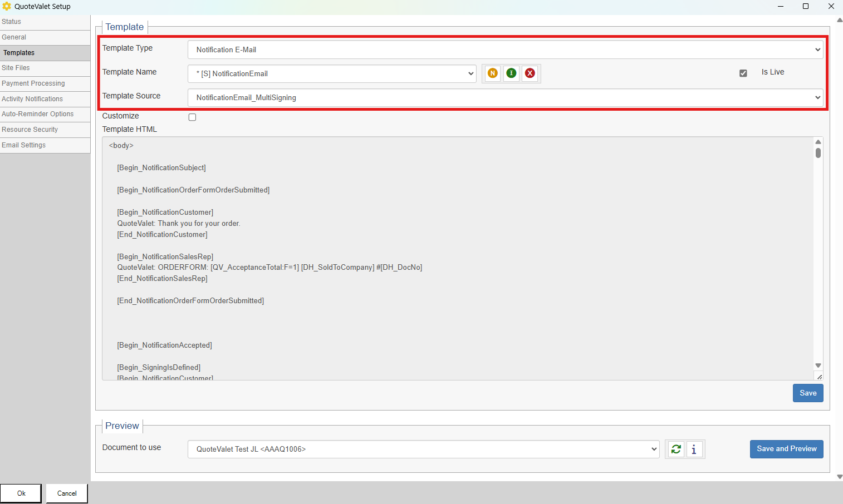Select the Templates section
843x504 pixels.
[45, 53]
